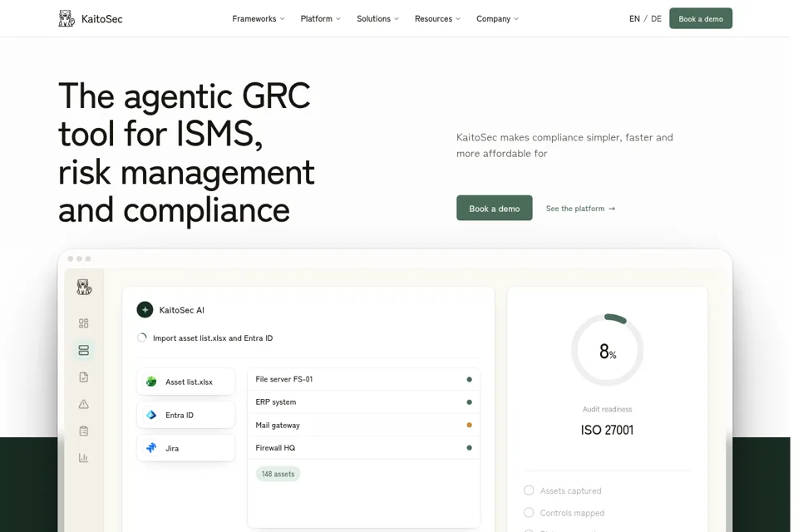Click the 148 assets badge
The image size is (798, 532).
pos(278,474)
